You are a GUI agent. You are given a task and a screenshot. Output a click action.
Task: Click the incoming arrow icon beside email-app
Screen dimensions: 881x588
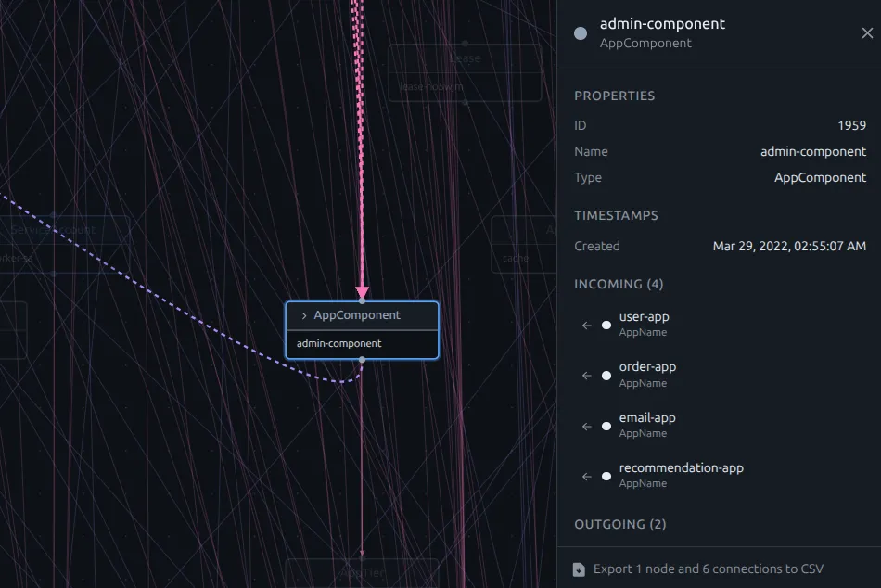[586, 426]
